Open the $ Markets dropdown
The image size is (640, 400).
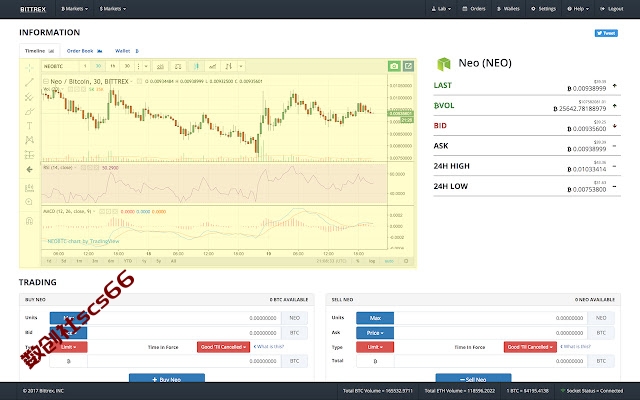point(113,9)
